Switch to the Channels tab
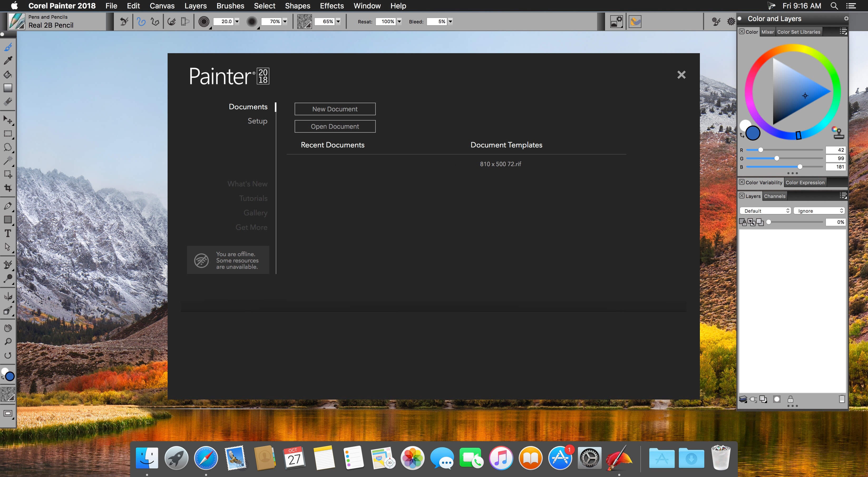 [775, 196]
